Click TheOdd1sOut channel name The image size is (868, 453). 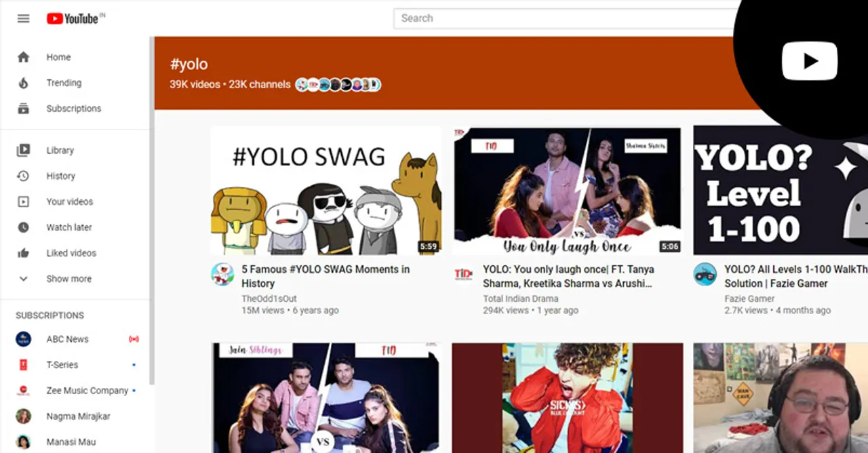(269, 298)
